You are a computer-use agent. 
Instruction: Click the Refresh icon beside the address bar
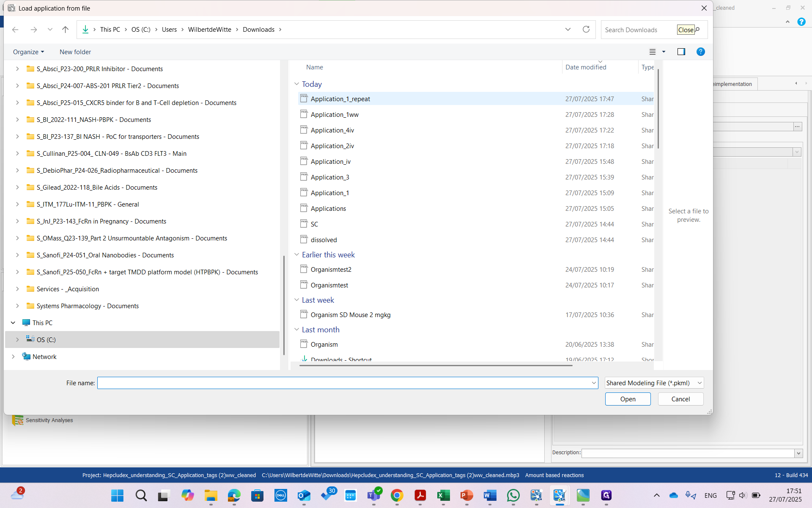pyautogui.click(x=586, y=30)
